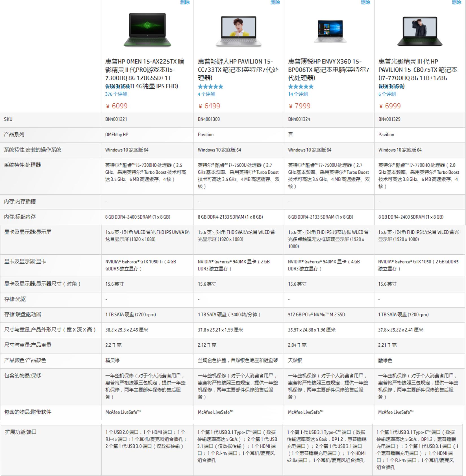
Task: Open the 惠普畅游人HP PAVILION 15-CC733TX title link
Action: click(x=238, y=69)
